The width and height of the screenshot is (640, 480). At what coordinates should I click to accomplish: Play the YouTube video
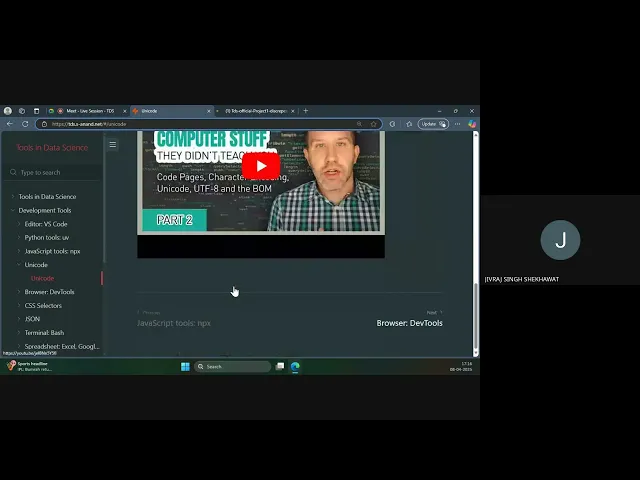click(261, 166)
